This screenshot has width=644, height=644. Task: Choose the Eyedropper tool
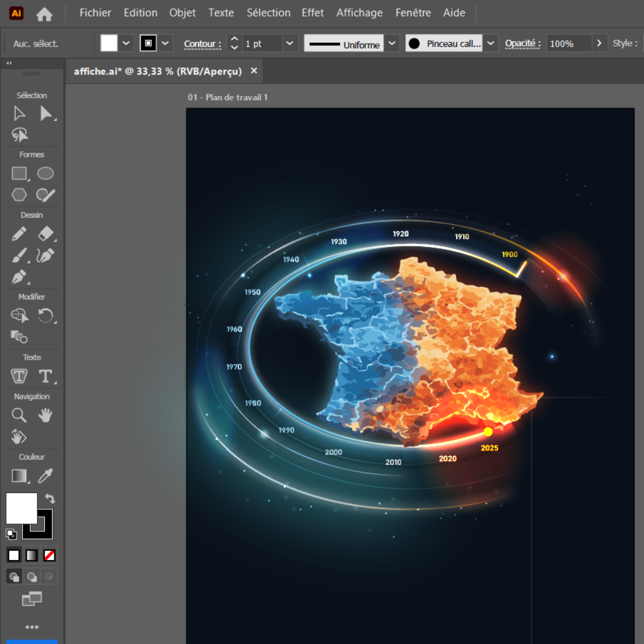click(x=45, y=476)
